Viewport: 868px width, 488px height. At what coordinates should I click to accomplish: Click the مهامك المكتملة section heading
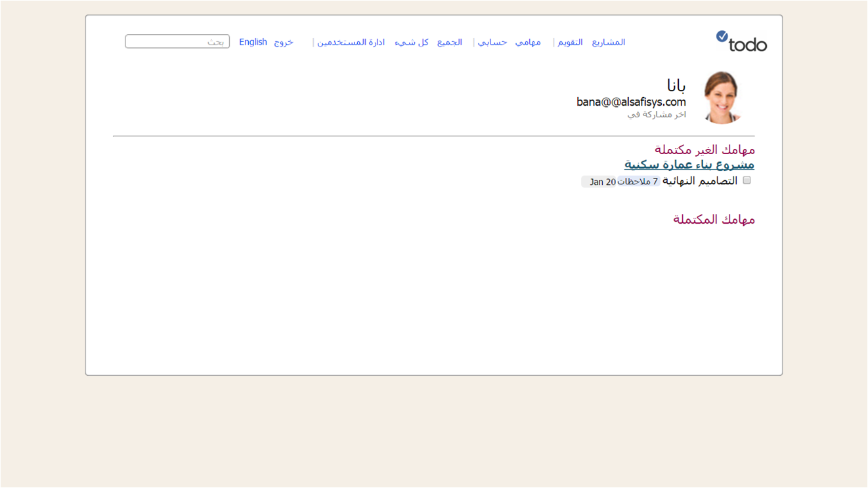pos(714,220)
